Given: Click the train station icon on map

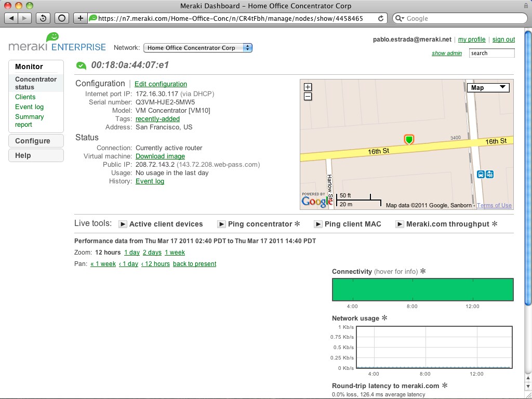Looking at the screenshot, I should (x=489, y=174).
